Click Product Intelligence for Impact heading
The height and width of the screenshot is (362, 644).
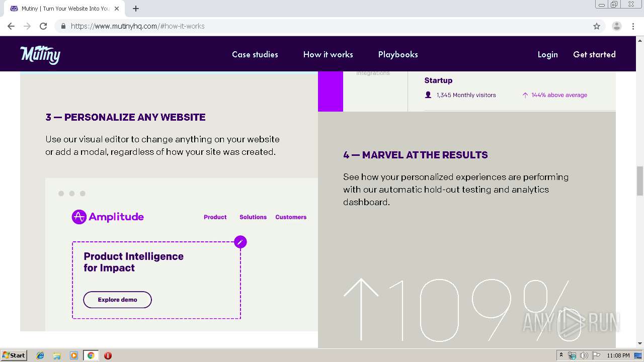134,262
